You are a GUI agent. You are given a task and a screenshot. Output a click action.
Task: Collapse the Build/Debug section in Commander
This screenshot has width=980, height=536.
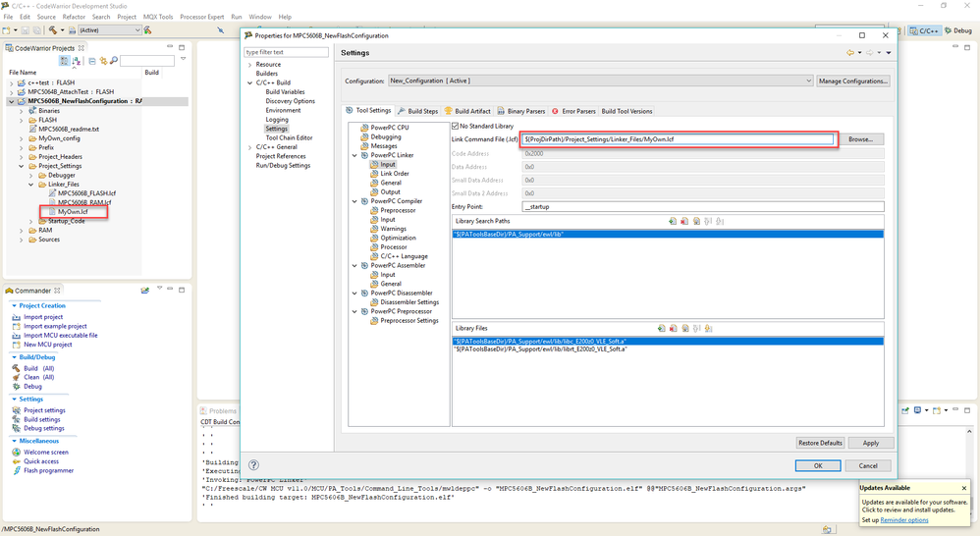coord(15,357)
